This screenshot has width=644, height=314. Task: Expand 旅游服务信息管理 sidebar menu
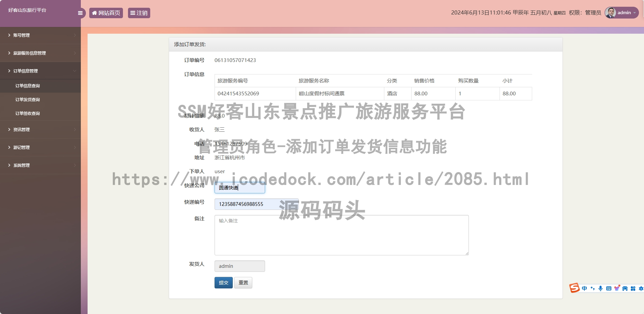(x=40, y=53)
